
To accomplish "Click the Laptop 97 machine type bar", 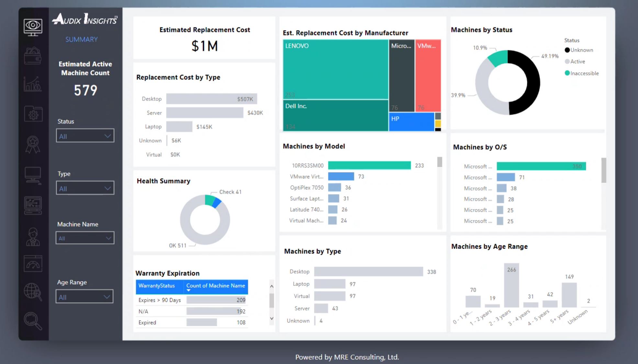I will 330,284.
